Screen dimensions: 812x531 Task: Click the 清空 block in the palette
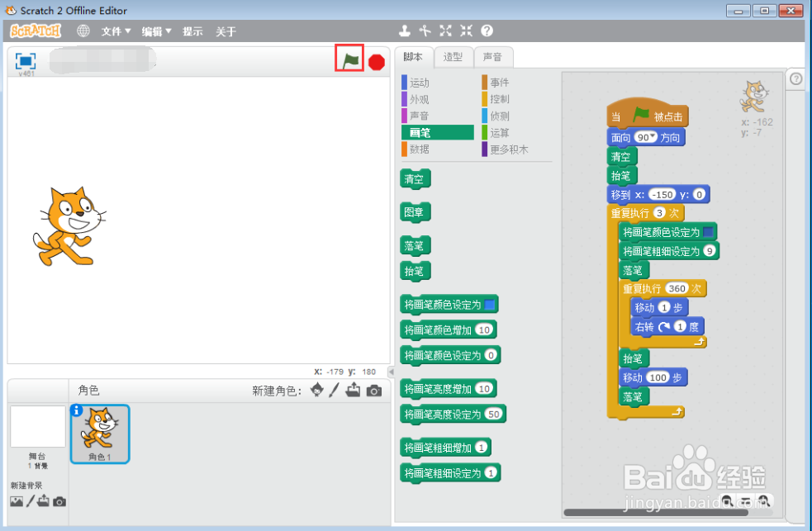415,179
